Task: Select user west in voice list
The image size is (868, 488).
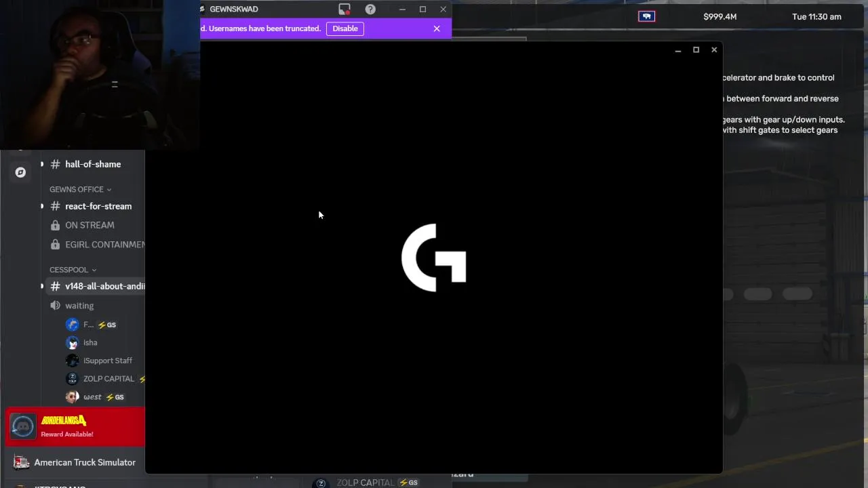Action: pyautogui.click(x=92, y=397)
